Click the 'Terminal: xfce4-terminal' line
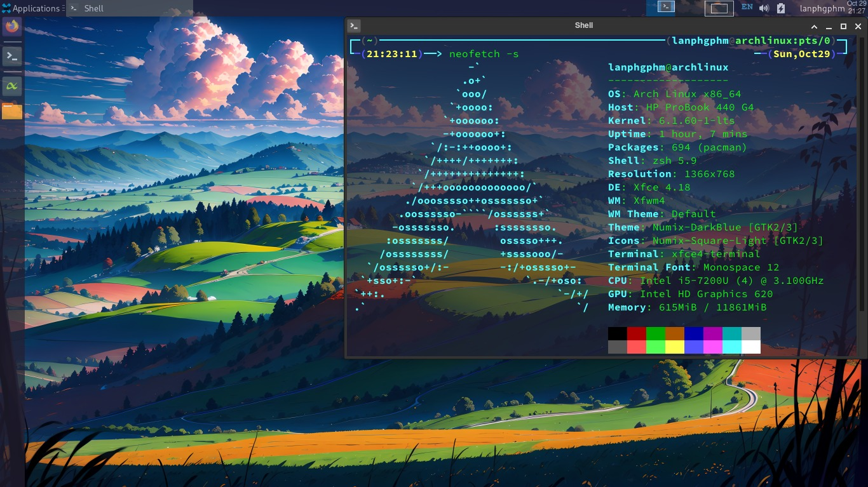Image resolution: width=868 pixels, height=487 pixels. 684,254
